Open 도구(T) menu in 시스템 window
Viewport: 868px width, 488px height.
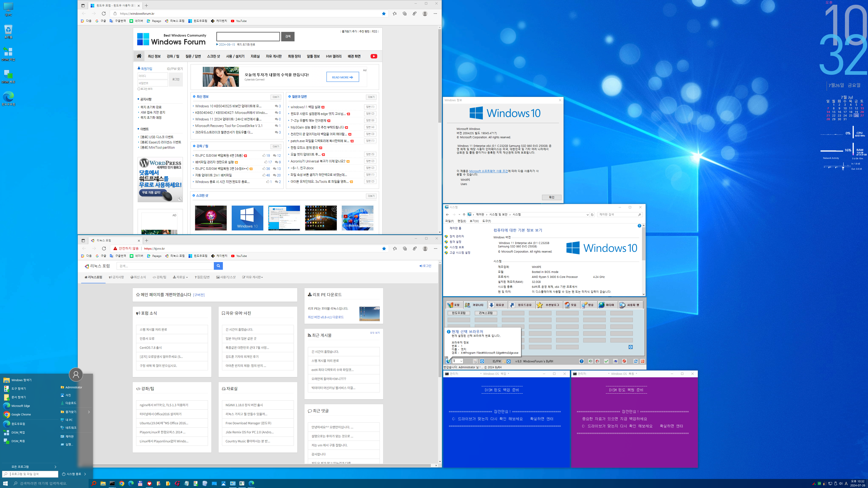[x=487, y=221]
